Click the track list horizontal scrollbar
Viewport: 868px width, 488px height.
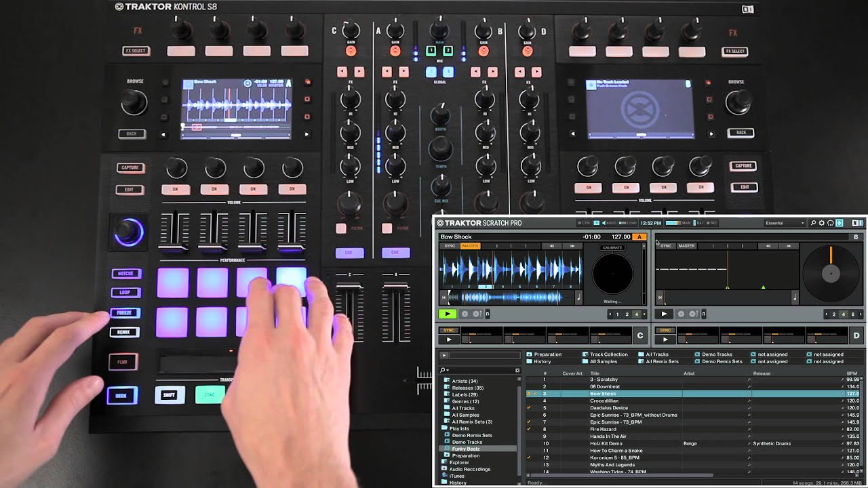(620, 475)
